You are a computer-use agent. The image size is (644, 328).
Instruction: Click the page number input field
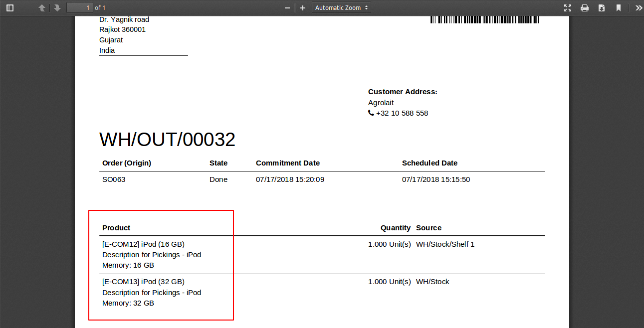[x=80, y=7]
